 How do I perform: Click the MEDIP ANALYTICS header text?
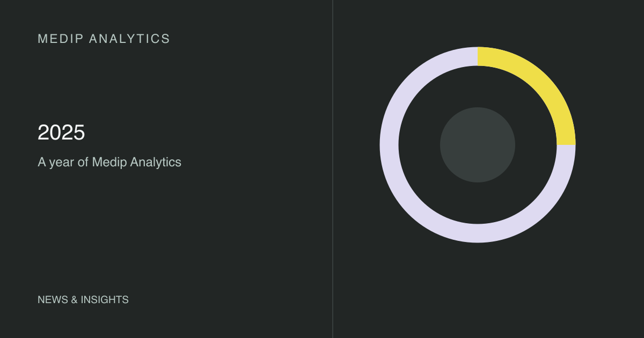coord(104,39)
